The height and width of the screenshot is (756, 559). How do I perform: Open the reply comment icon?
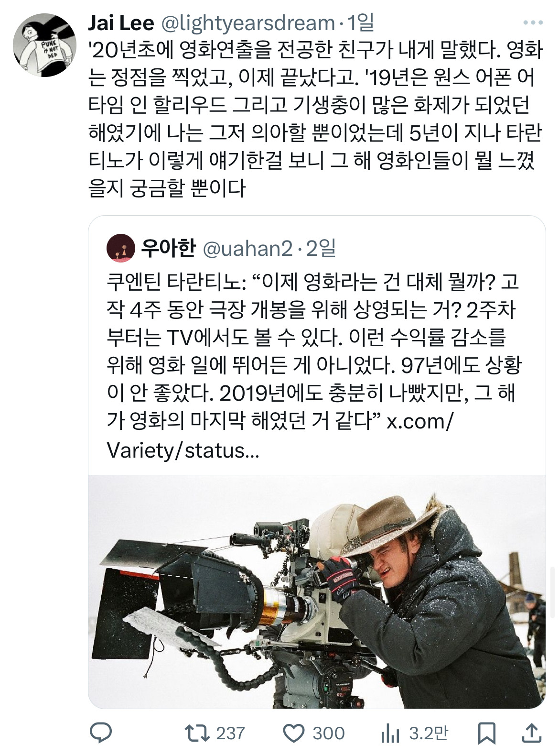[x=101, y=733]
